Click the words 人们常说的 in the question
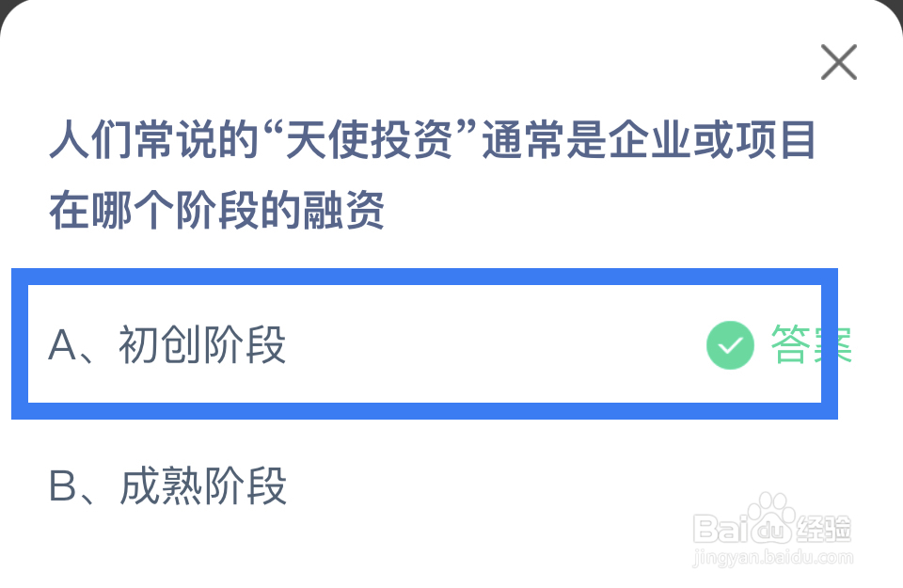Viewport: 903px width, 588px height. click(153, 140)
